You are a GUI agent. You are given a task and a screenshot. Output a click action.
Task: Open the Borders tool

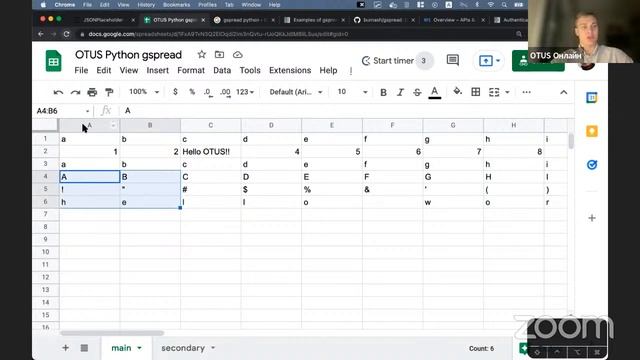tap(476, 92)
